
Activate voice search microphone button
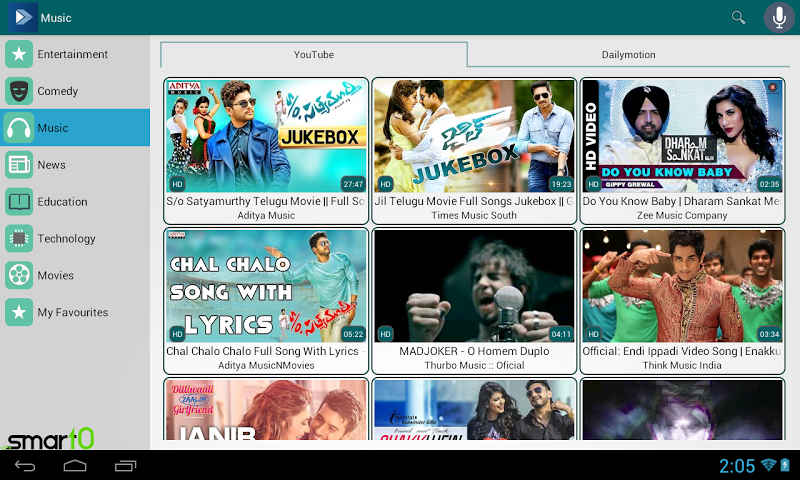779,17
